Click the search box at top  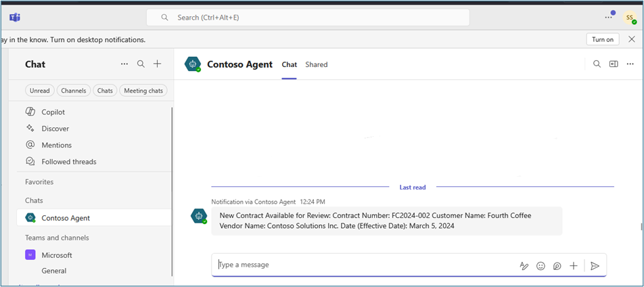coord(308,18)
